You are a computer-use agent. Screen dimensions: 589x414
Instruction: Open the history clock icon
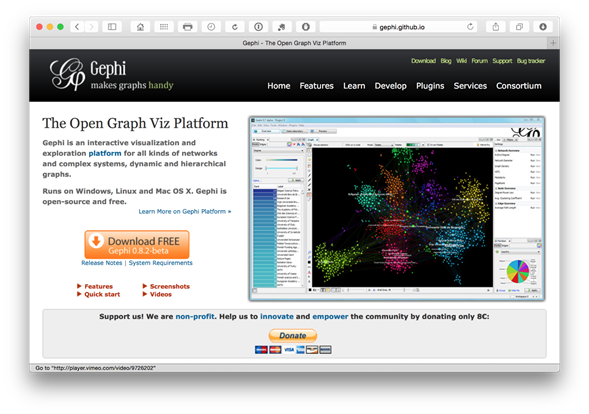click(x=211, y=27)
